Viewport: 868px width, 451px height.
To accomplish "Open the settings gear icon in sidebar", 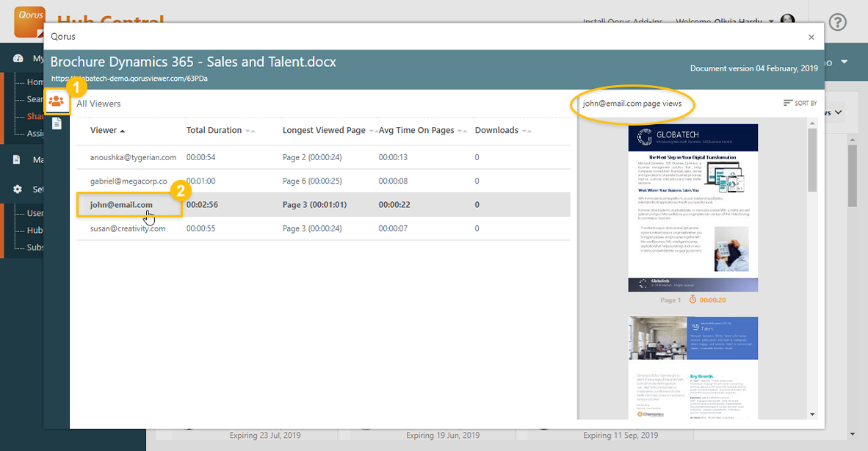I will pyautogui.click(x=18, y=190).
